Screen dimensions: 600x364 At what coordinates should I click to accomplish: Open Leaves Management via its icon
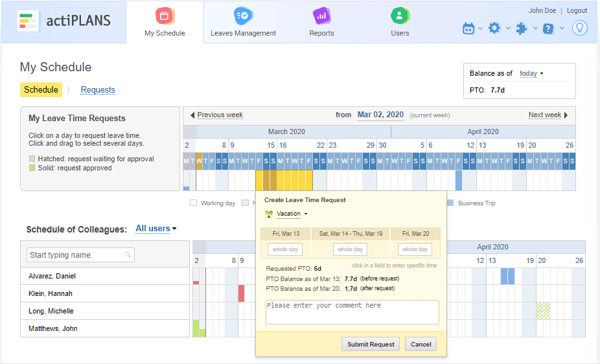(243, 16)
